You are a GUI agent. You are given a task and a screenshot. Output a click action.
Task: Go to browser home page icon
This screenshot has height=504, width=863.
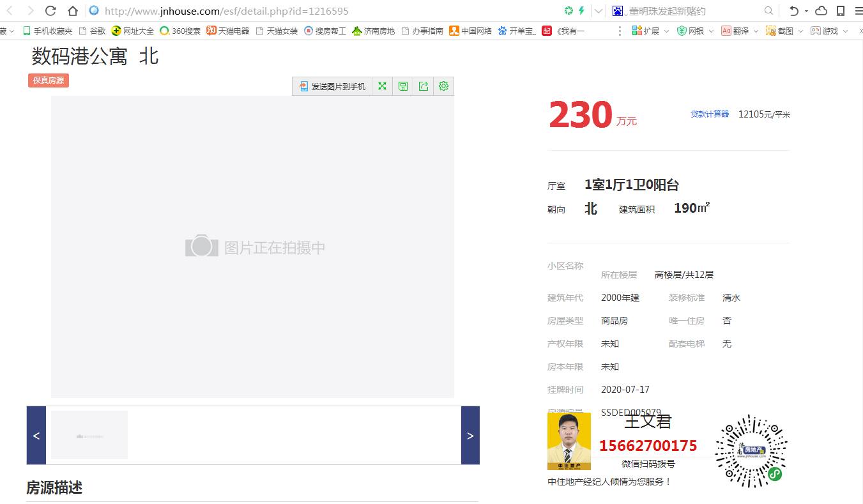(x=73, y=11)
